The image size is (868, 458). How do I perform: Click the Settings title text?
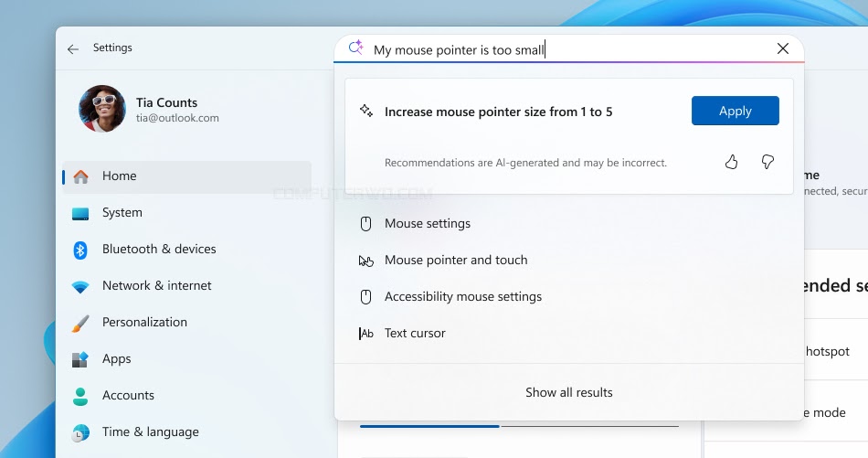[112, 48]
